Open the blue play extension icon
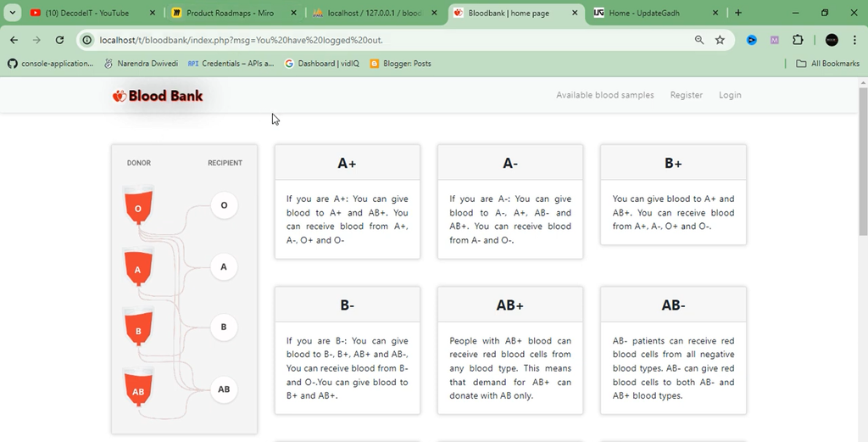 click(x=751, y=40)
